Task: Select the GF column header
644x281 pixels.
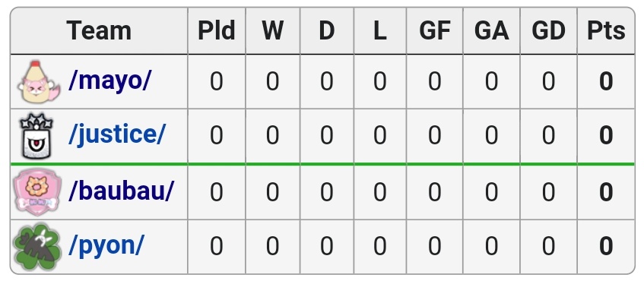Action: point(435,30)
